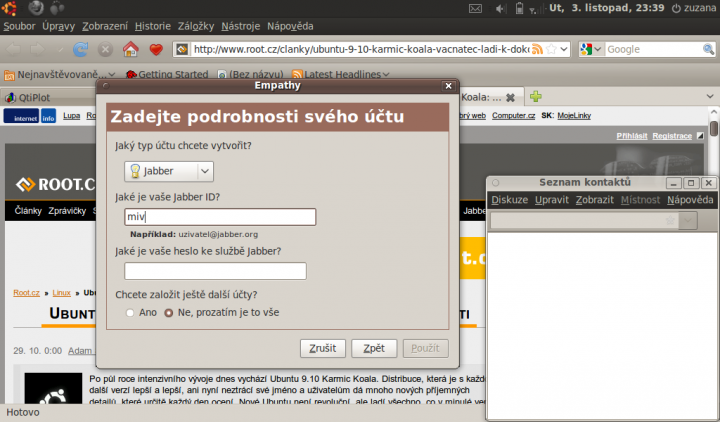Screen dimensions: 720x422
Task: Click the browser URL address field
Action: tap(361, 49)
